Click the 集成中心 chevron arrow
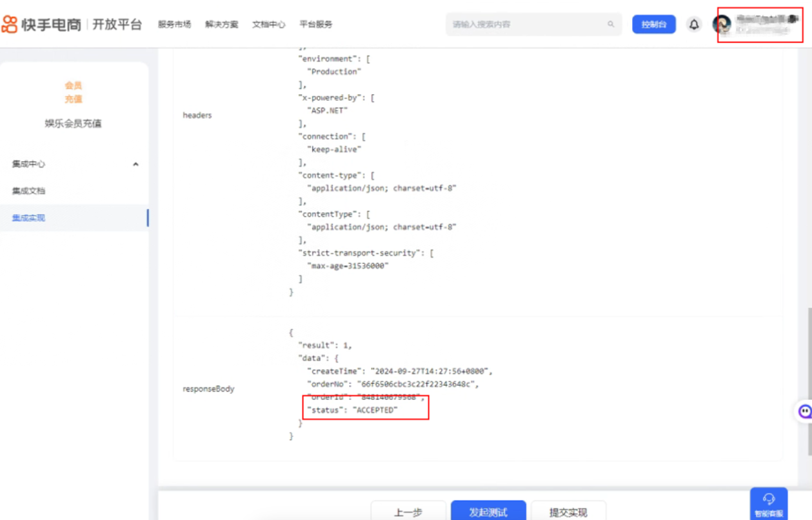Screen dimensions: 812x520 click(135, 164)
